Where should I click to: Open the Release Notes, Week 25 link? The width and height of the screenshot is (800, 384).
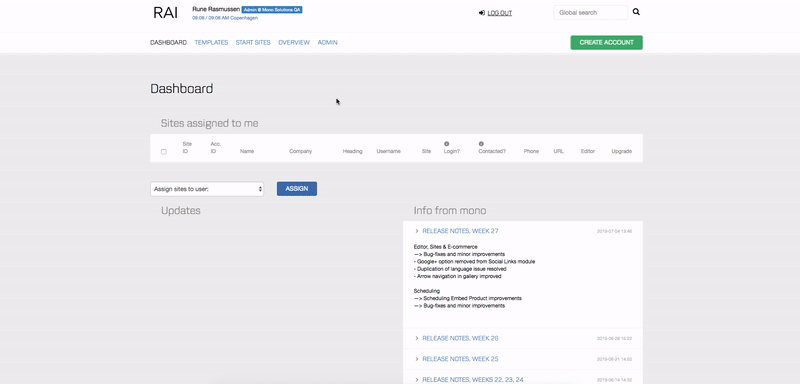(460, 359)
